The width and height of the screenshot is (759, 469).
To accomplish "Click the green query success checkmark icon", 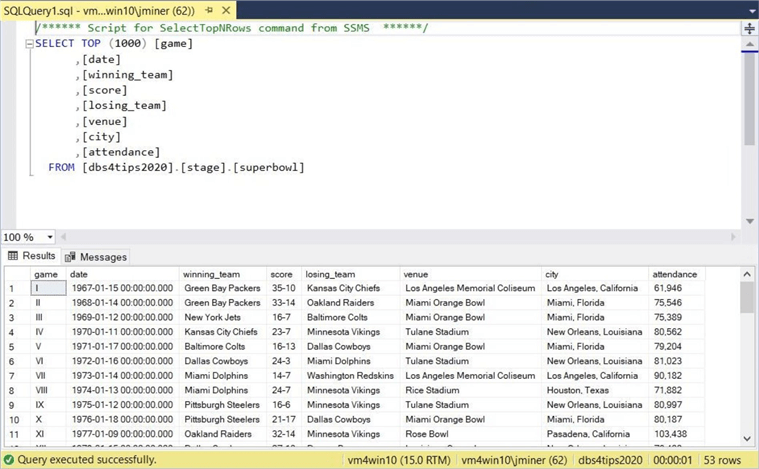I will [x=9, y=460].
